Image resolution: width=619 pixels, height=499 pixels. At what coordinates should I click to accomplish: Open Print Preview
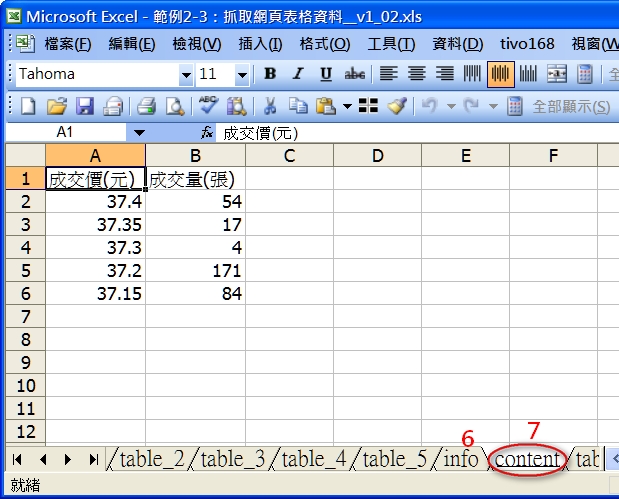[x=175, y=106]
